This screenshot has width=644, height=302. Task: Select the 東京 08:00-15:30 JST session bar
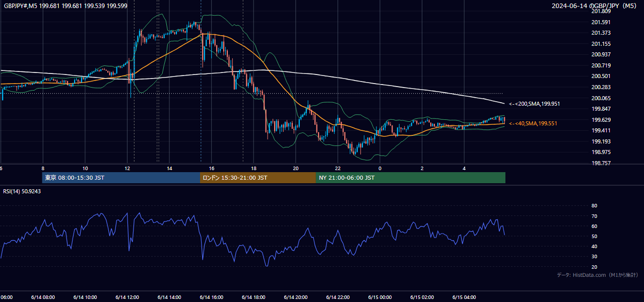coord(121,178)
